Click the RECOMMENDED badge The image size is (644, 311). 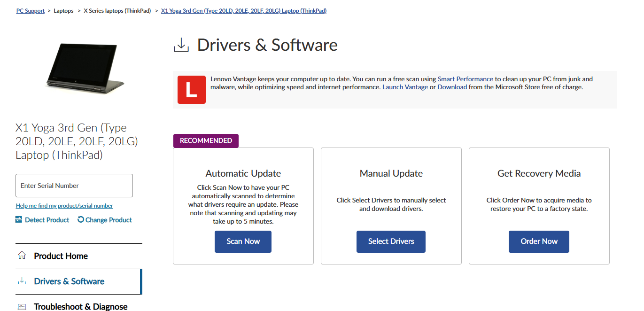pyautogui.click(x=206, y=140)
